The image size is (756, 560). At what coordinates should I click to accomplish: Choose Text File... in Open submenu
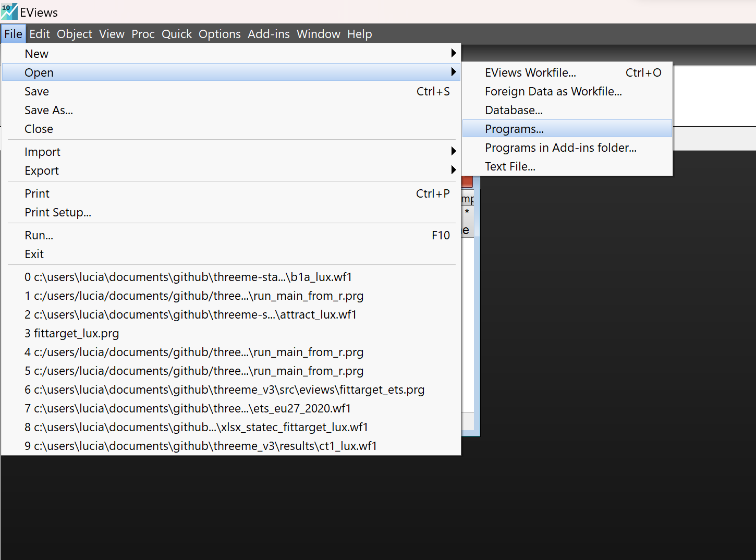567,166
